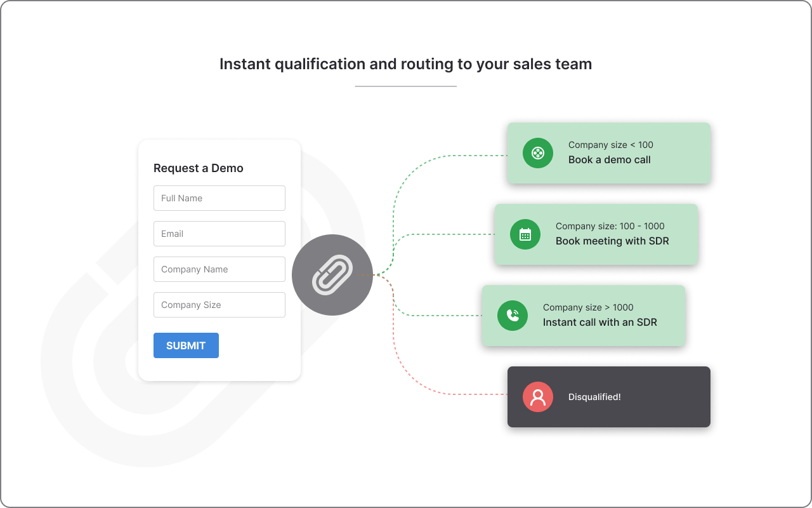The width and height of the screenshot is (812, 508).
Task: Click the "Company size > 1000" text
Action: click(x=587, y=307)
